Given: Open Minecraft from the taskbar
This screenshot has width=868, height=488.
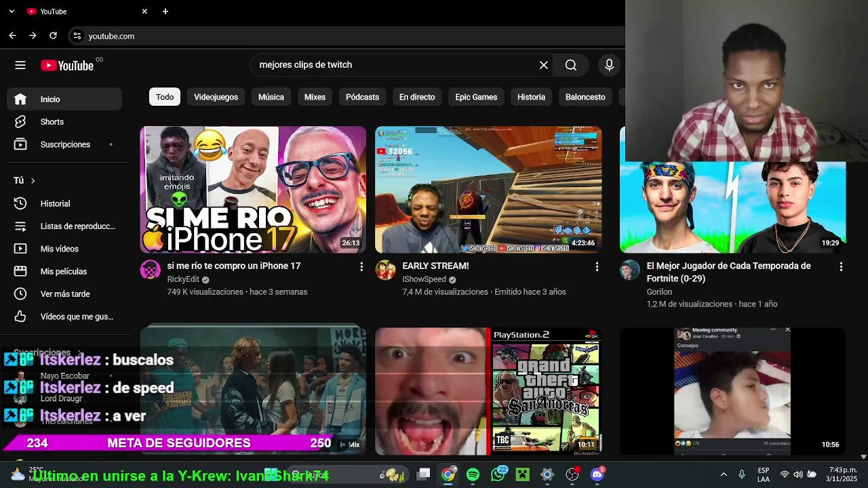Looking at the screenshot, I should click(522, 474).
